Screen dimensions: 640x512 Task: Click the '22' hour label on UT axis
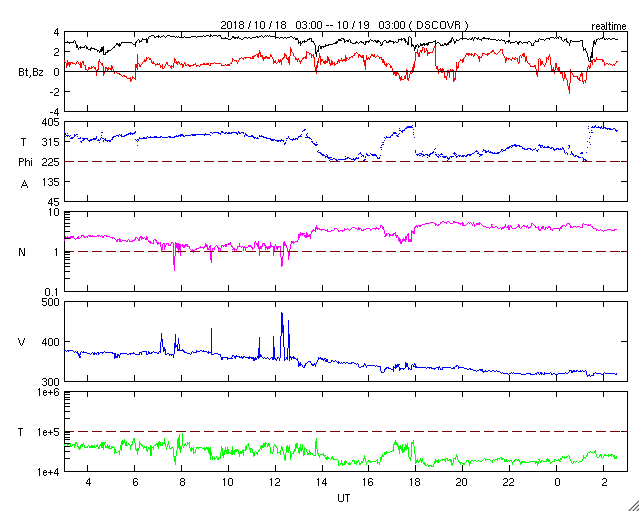(x=509, y=483)
